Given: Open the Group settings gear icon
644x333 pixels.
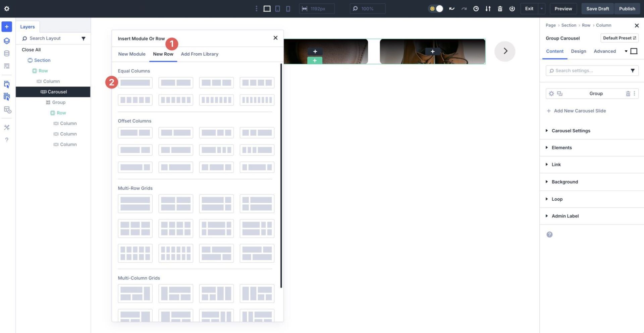Looking at the screenshot, I should coord(551,93).
